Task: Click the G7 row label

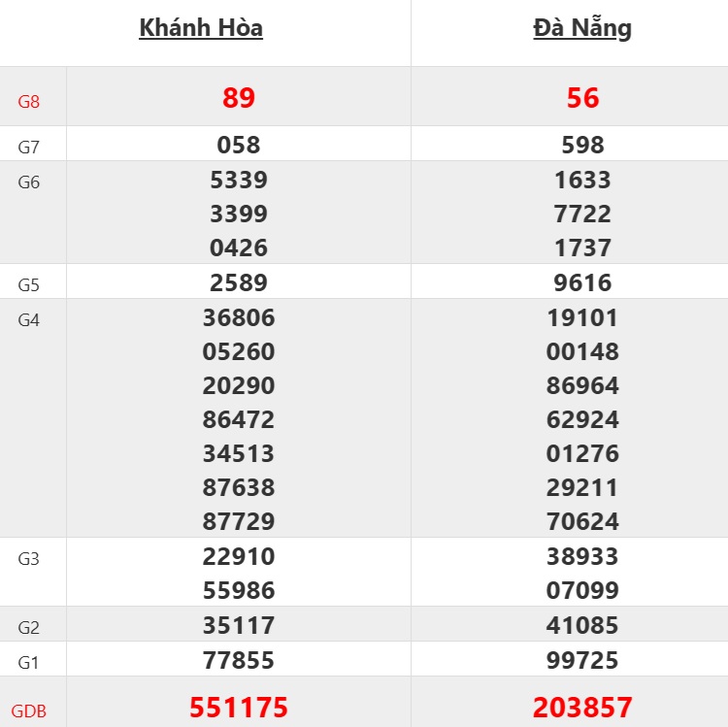Action: (29, 148)
